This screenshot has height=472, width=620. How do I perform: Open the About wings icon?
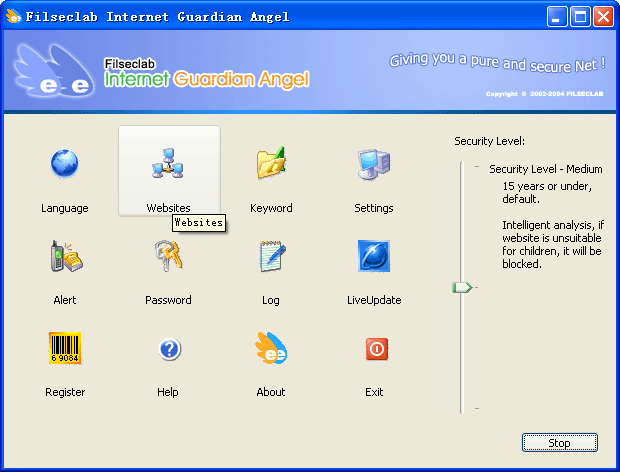click(x=271, y=349)
